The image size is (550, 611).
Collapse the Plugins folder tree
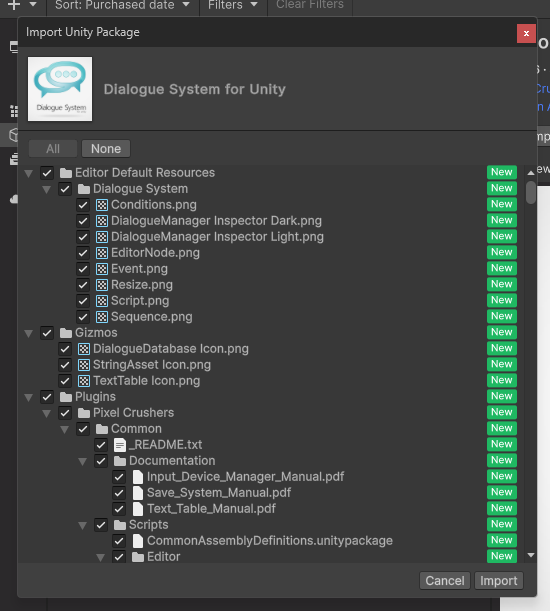[28, 397]
